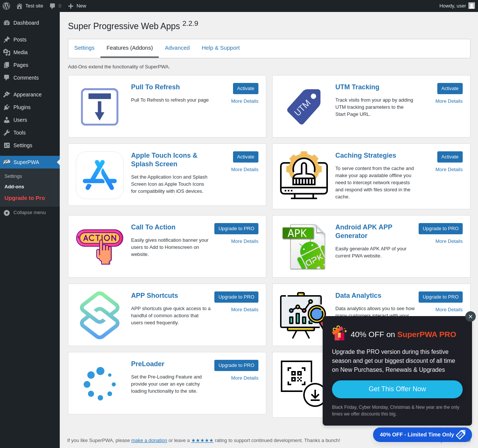This screenshot has width=478, height=448.
Task: Click the APP Shortcuts chain icon
Action: pos(100,315)
